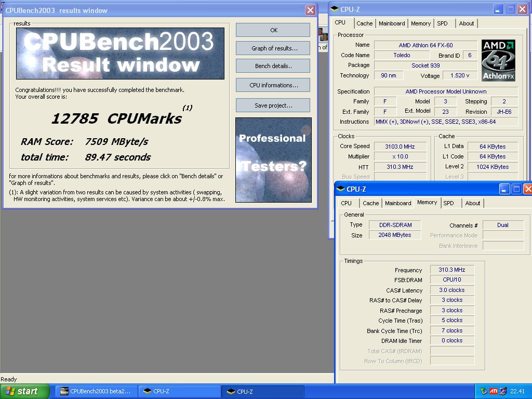
Task: Open Cache tab in CPU-Z processor window
Action: coord(364,23)
